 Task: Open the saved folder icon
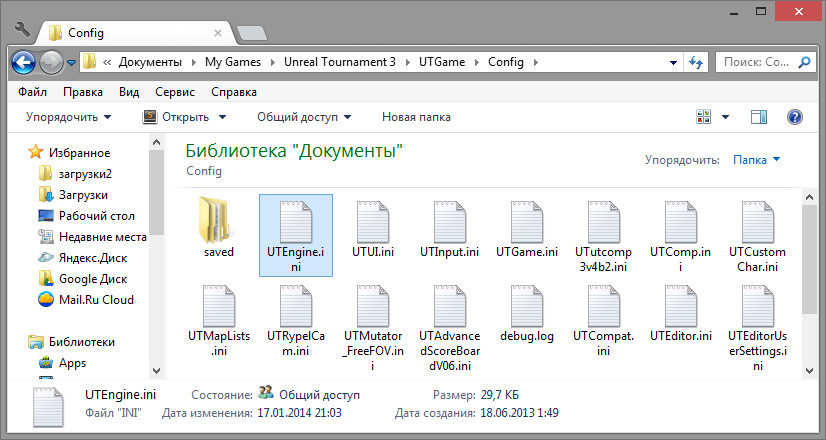[x=218, y=220]
